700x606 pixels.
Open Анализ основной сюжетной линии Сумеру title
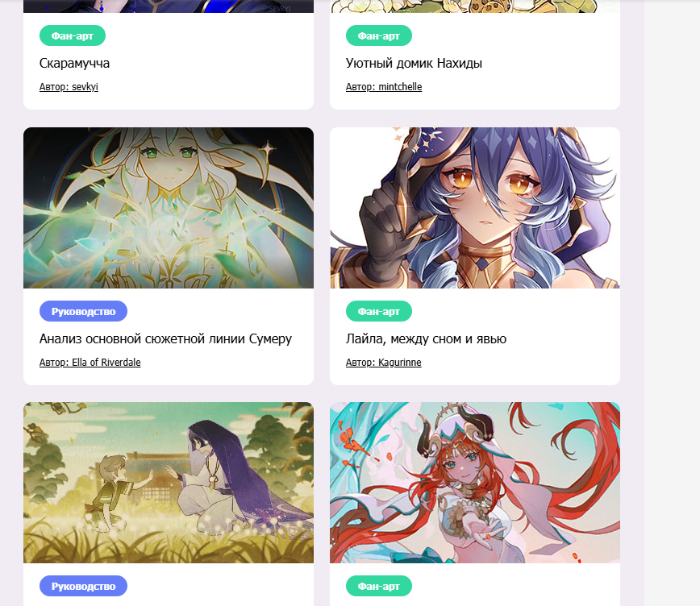pos(165,339)
